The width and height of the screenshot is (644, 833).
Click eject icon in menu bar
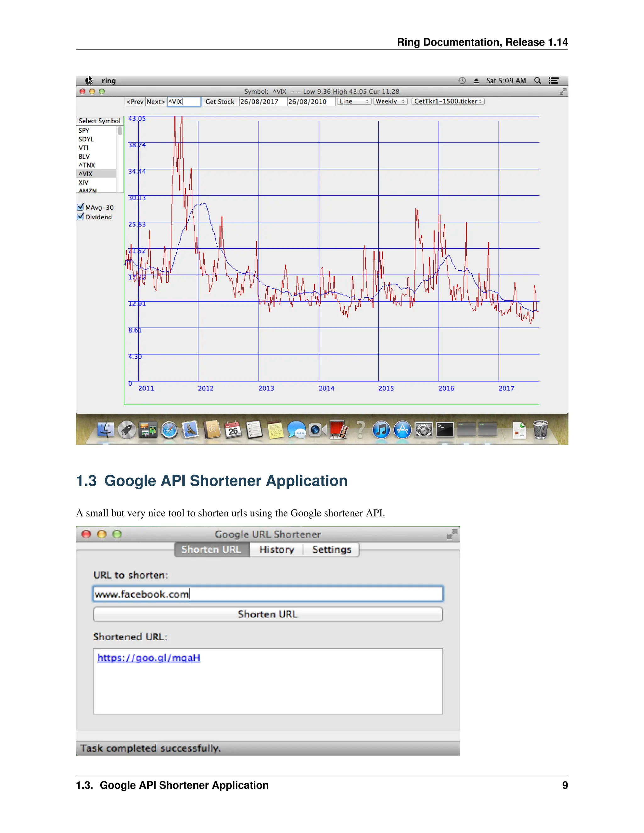coord(476,80)
